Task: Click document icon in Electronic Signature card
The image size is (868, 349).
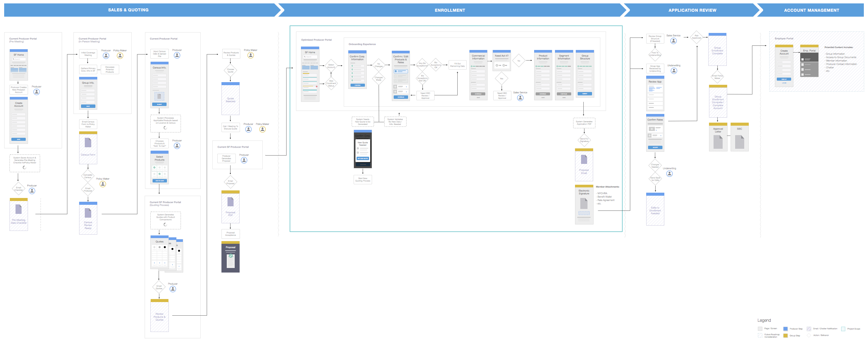Action: point(584,204)
